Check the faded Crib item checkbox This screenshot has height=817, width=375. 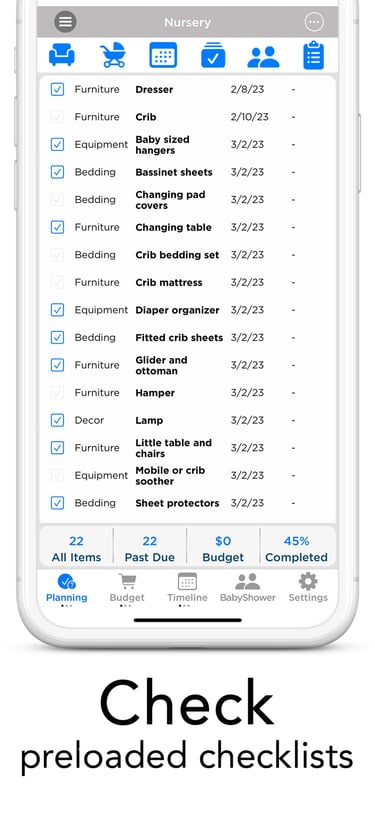pos(57,117)
